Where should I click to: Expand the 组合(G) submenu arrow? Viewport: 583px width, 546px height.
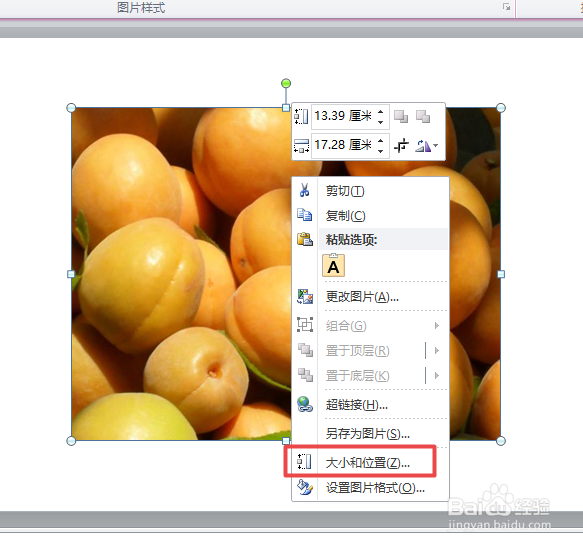437,326
